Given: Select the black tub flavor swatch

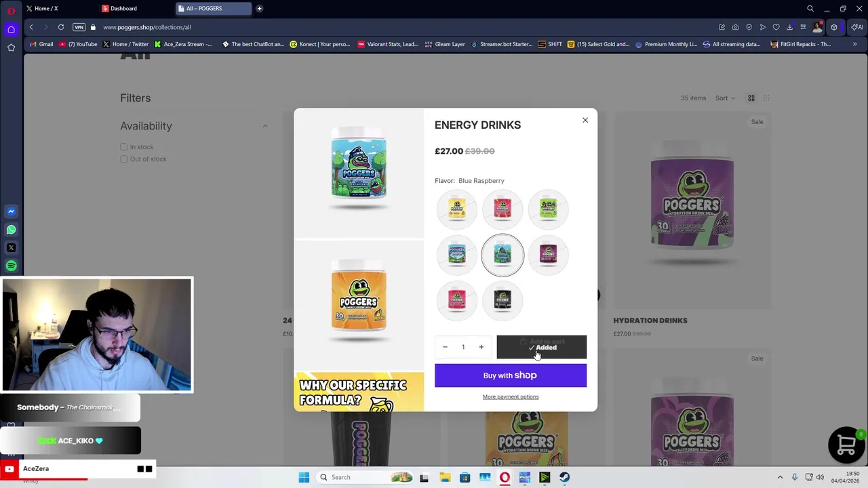Looking at the screenshot, I should tap(502, 300).
